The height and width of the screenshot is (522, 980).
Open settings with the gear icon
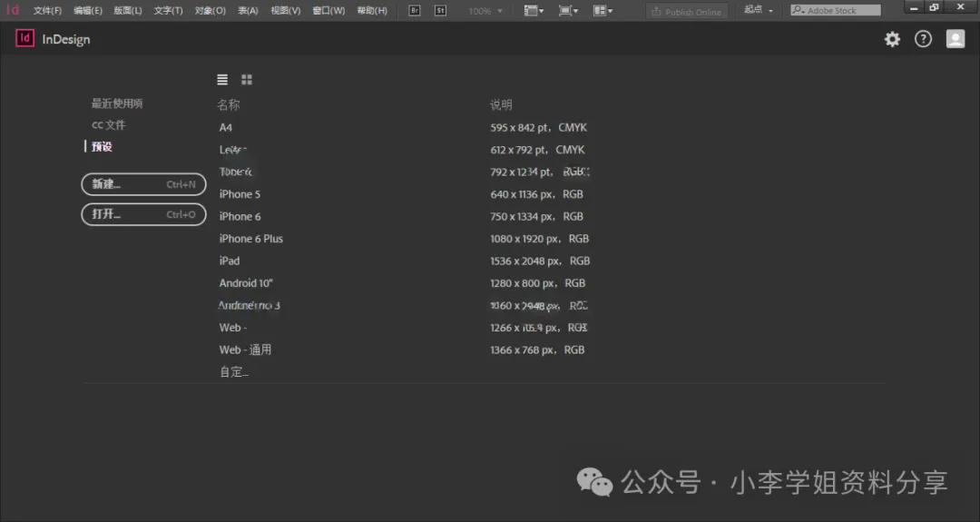tap(893, 39)
